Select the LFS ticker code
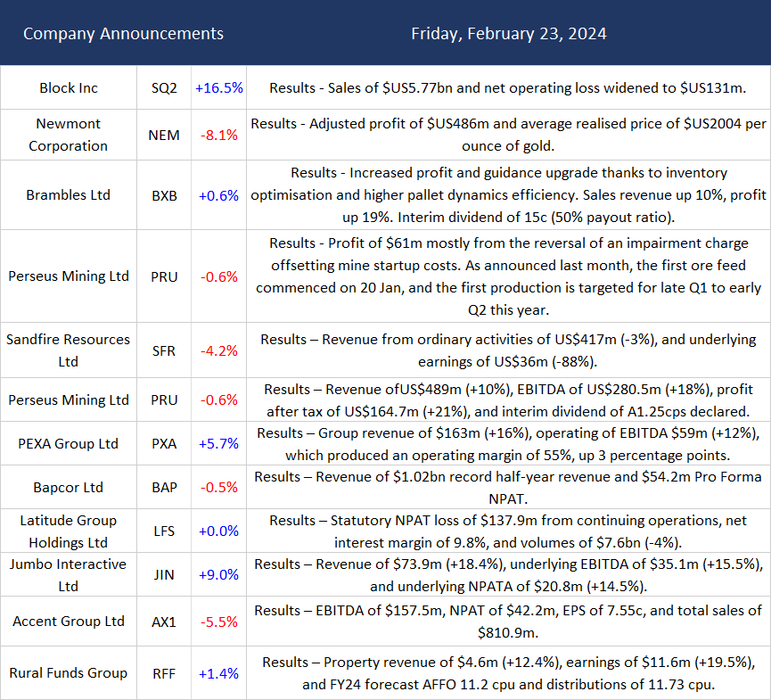Viewport: 771px width, 700px height. (164, 531)
